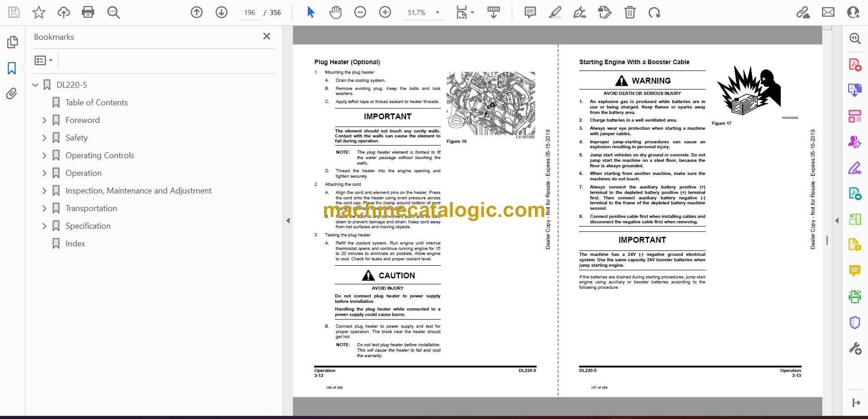868x419 pixels.
Task: Select the highlight text tool
Action: 555,12
